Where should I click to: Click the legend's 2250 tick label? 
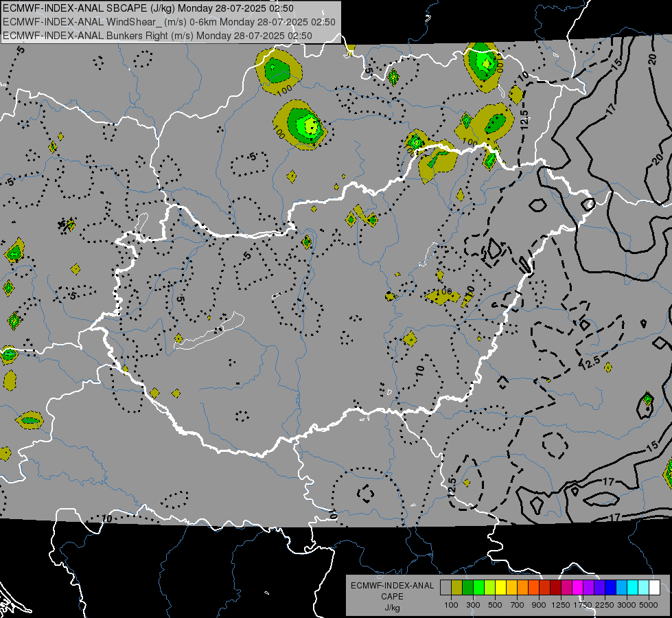[x=605, y=605]
